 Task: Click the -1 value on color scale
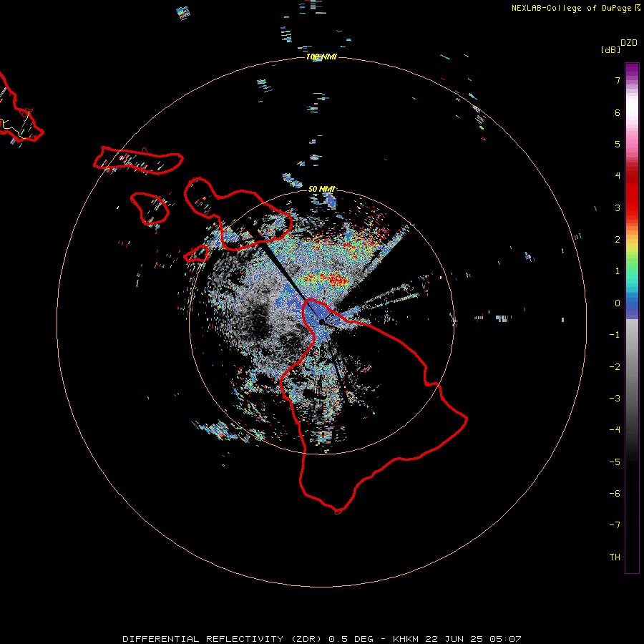click(615, 335)
